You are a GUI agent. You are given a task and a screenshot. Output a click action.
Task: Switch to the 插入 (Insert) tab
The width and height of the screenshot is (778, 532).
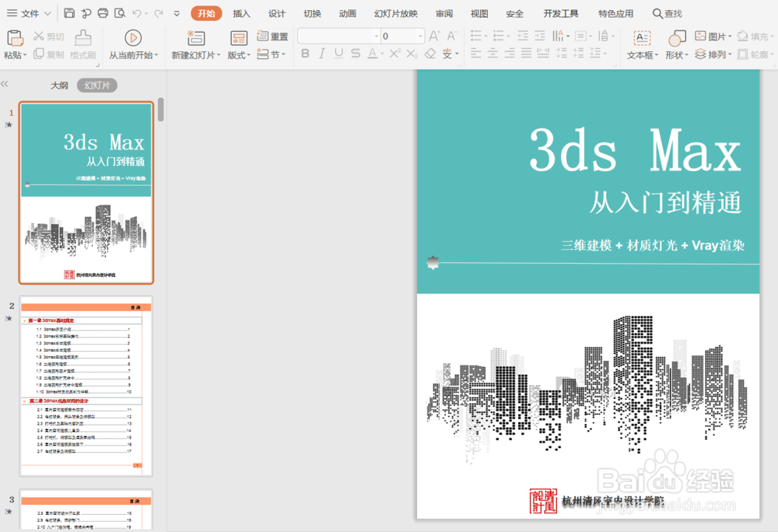click(x=242, y=13)
